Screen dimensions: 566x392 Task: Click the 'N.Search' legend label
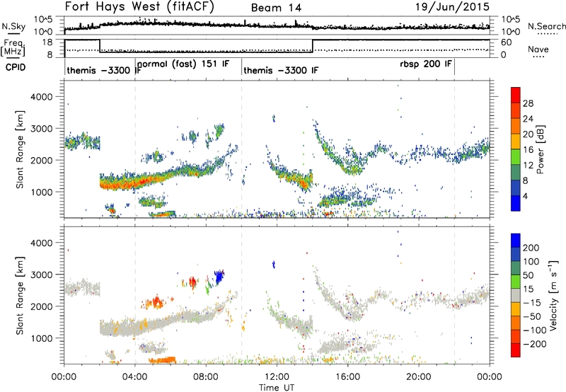(x=546, y=26)
